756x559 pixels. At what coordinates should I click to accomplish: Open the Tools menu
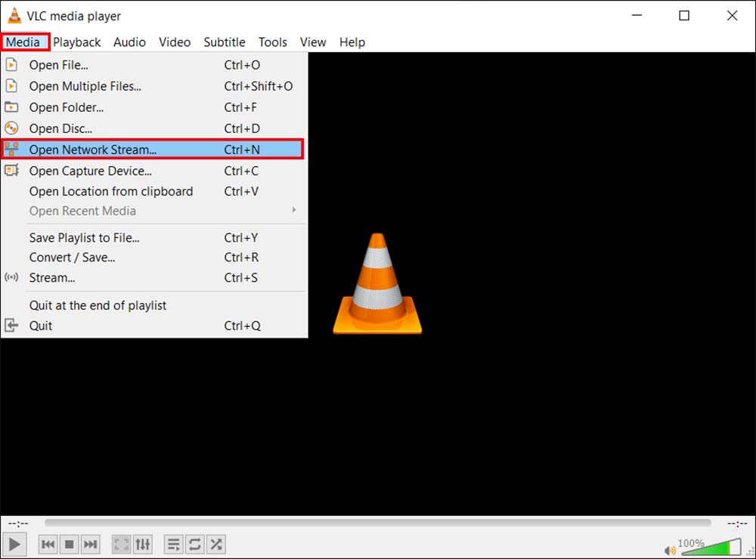click(x=272, y=42)
